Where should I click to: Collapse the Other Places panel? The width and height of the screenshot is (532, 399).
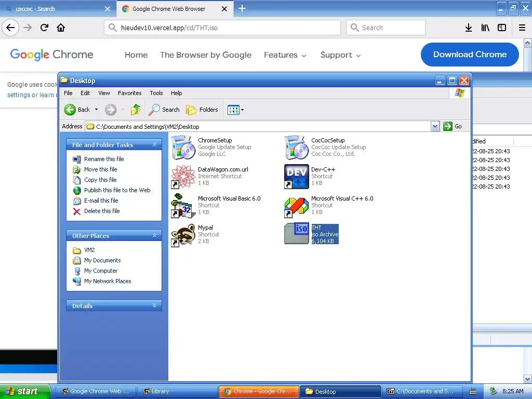(x=154, y=235)
